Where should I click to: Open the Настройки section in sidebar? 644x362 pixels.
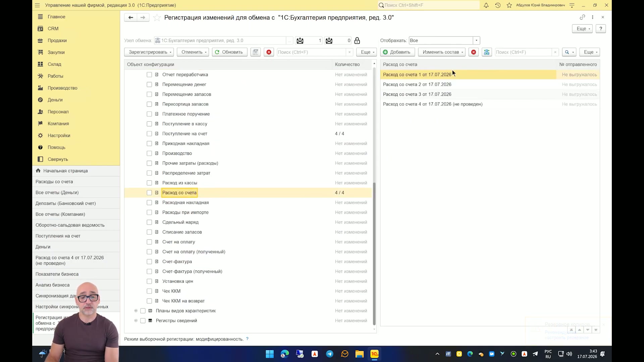point(59,135)
